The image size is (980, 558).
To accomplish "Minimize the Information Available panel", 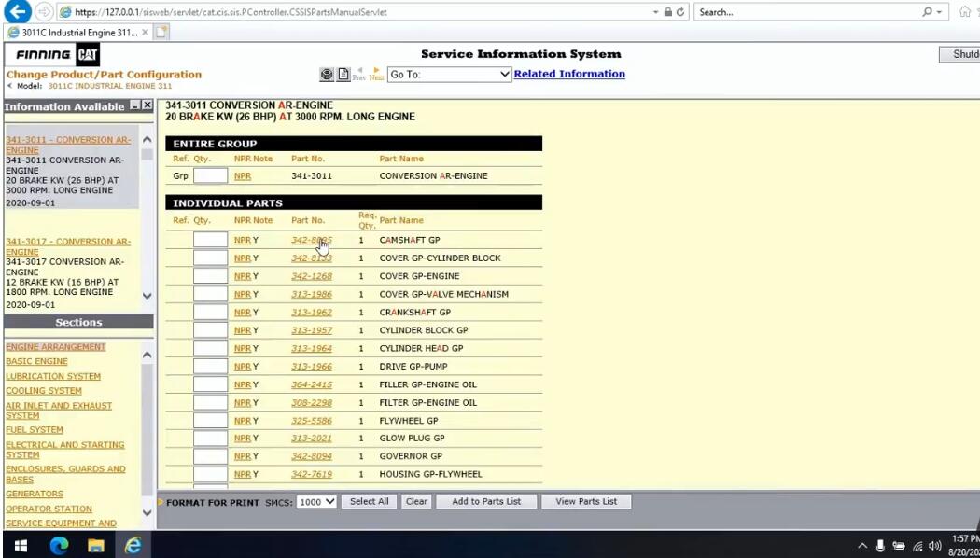I will 135,105.
